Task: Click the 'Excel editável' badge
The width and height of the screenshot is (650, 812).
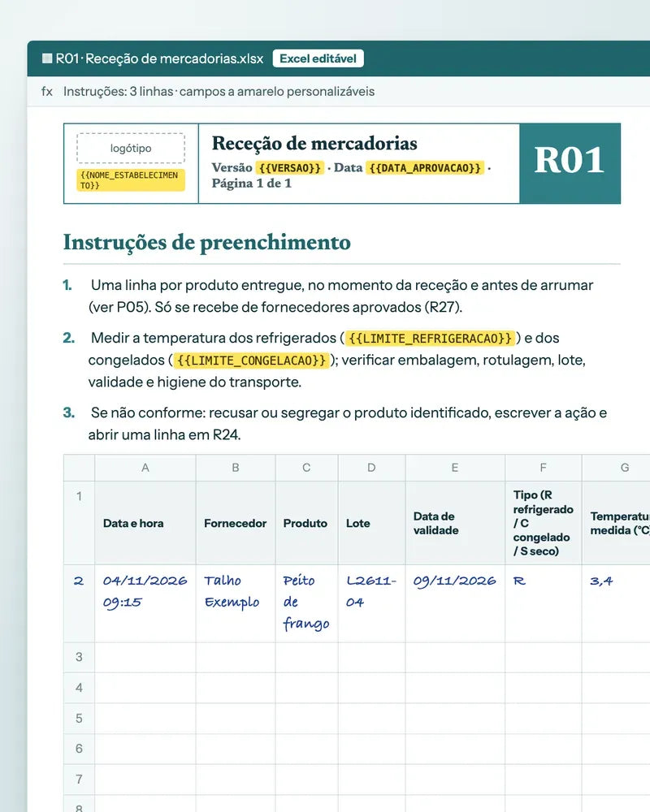Action: pyautogui.click(x=318, y=58)
